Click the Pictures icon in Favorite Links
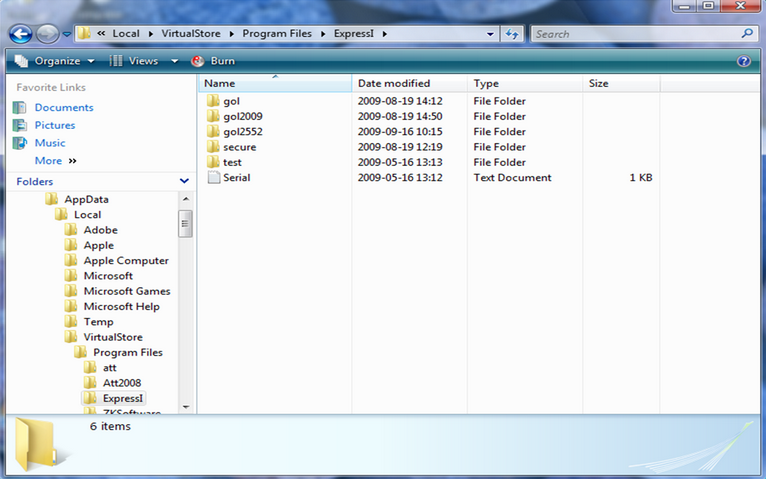Viewport: 766px width, 479px height. pyautogui.click(x=20, y=125)
